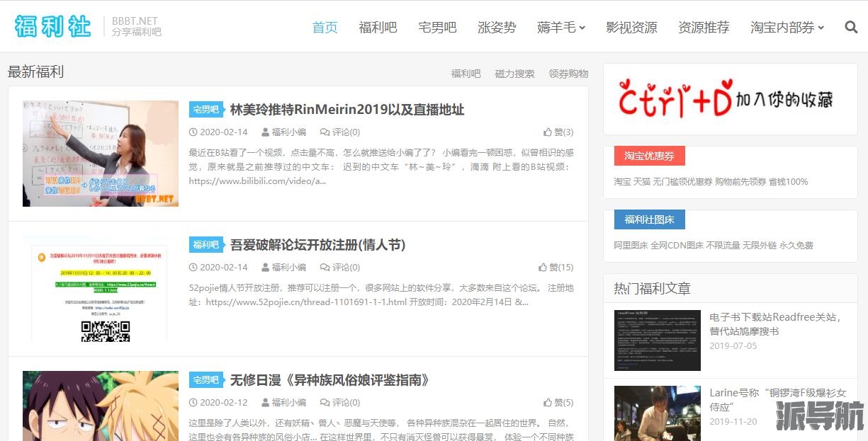Click 福利吧 tag on 吾爱破解论坛 post
Viewport: 868px width, 441px height.
[x=206, y=245]
